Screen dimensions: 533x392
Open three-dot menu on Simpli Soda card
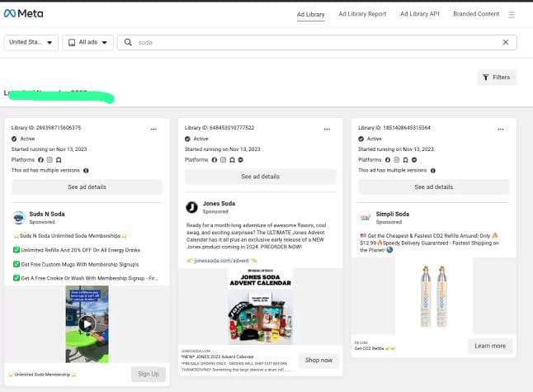click(x=501, y=130)
